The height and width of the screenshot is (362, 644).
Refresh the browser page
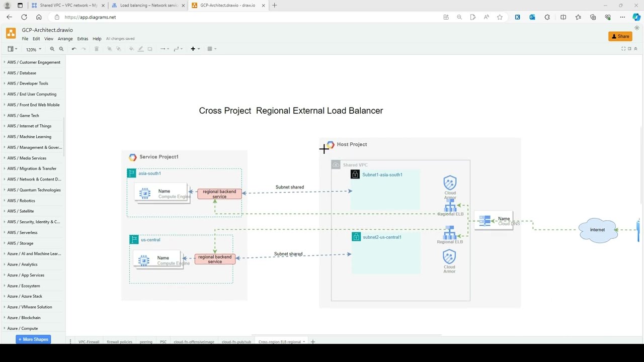click(x=24, y=17)
